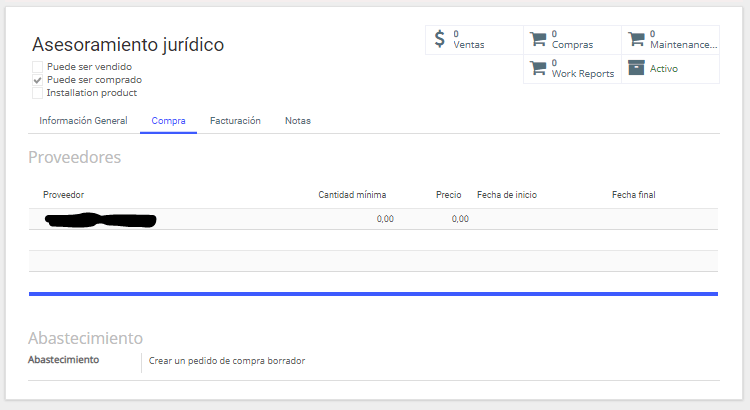Sort by the Cantidad mínima column header
This screenshot has width=750, height=410.
352,195
